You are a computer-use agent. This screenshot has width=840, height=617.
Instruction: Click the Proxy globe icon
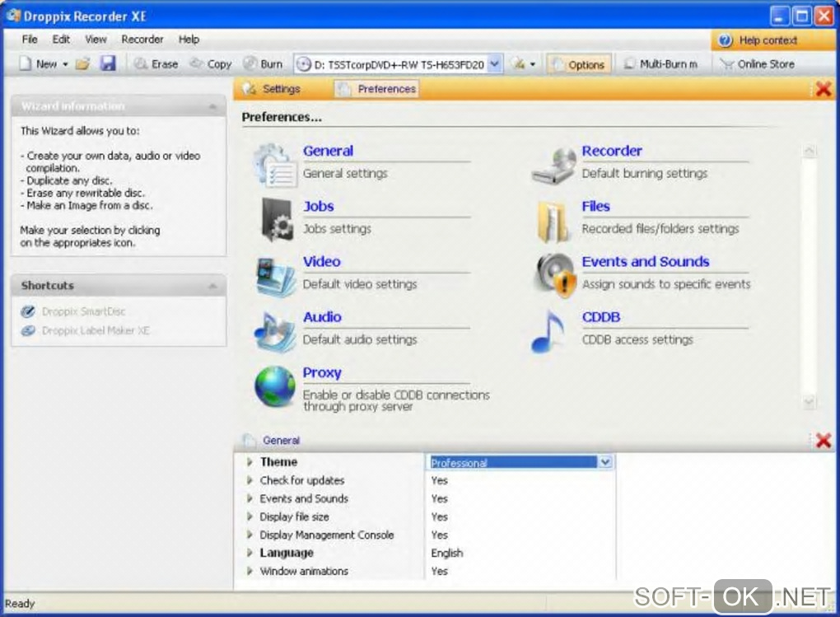[x=275, y=386]
